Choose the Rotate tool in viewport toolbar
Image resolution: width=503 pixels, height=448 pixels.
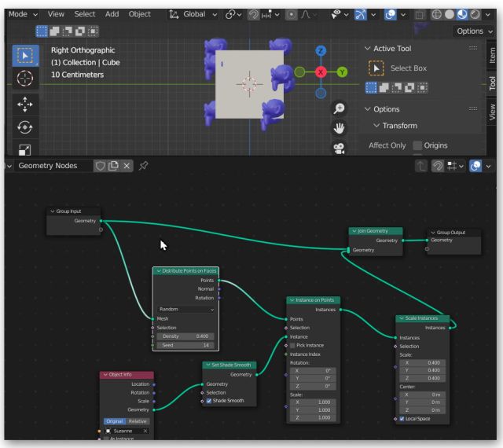(25, 127)
